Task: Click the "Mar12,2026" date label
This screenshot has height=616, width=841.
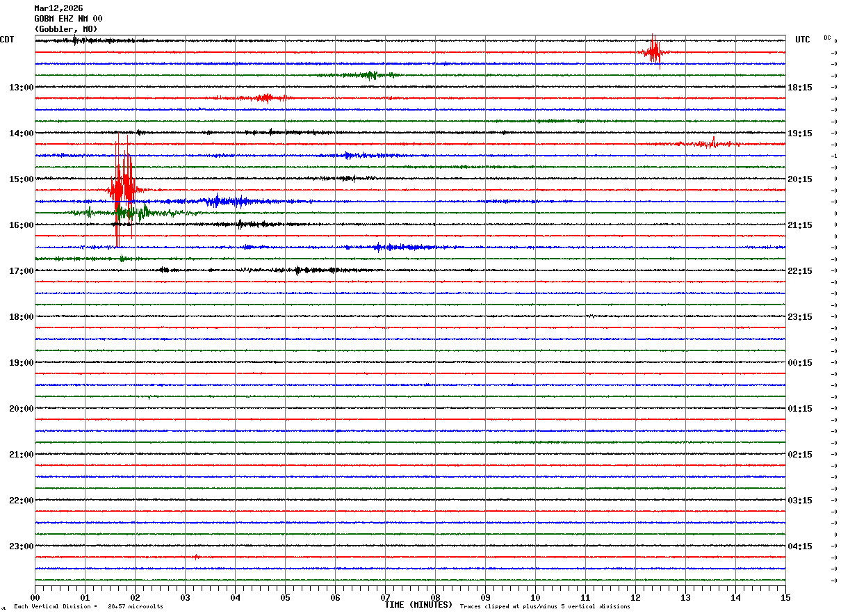Action: pos(58,8)
